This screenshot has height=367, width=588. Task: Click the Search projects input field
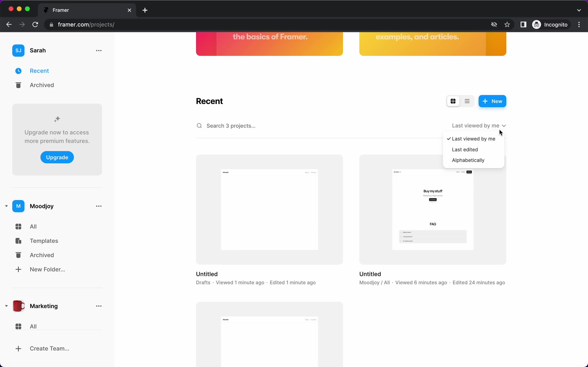coord(231,126)
